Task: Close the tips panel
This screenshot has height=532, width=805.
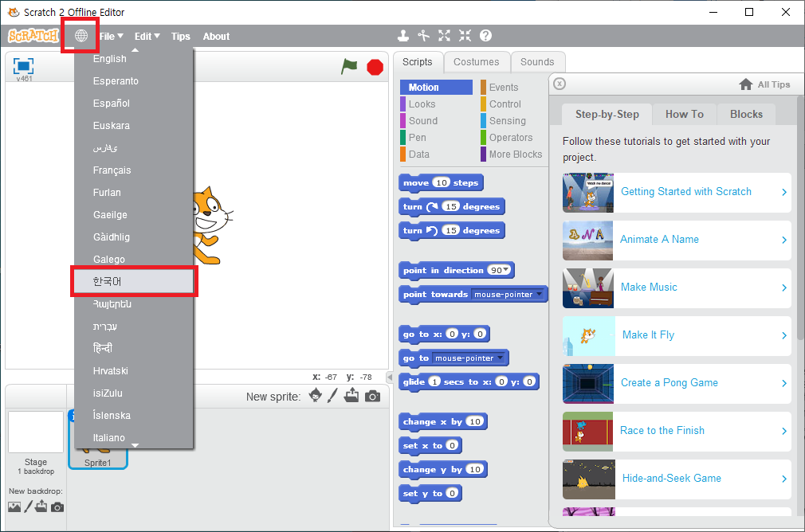Action: tap(560, 84)
